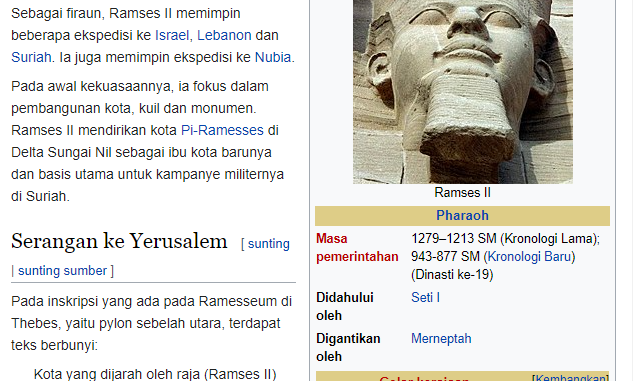
Task: Open the Ramses II statue image
Action: click(463, 92)
